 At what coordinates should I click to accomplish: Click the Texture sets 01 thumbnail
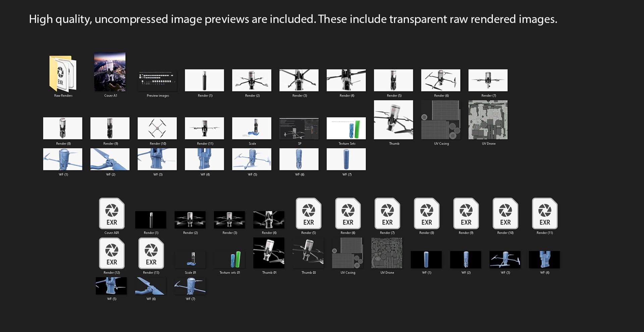229,259
